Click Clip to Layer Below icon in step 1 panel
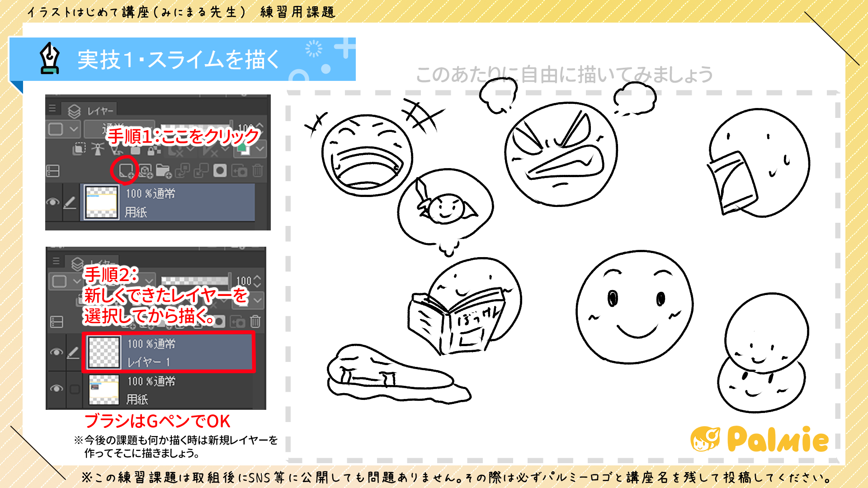Screen dimensions: 868x488 (x=80, y=149)
